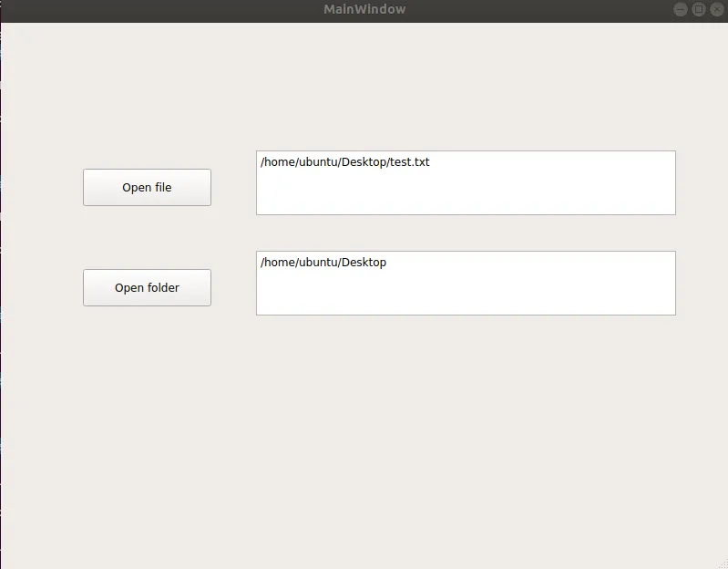Click the word test.txt in file path
The image size is (728, 569).
tap(409, 162)
